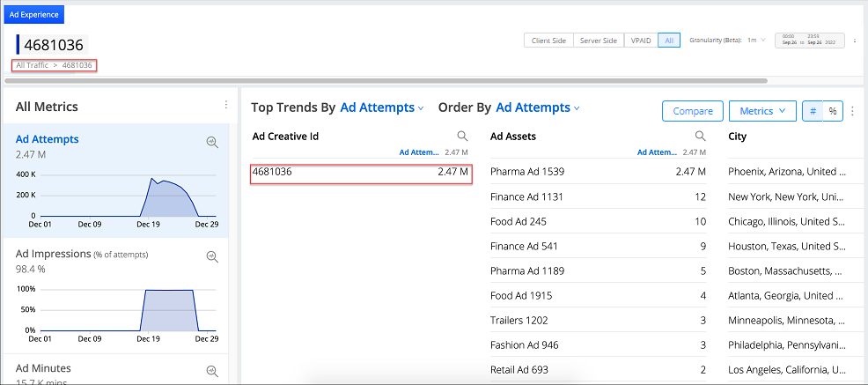Search the Ad Creative Id column
Viewport: 868px width, 385px height.
(x=462, y=137)
